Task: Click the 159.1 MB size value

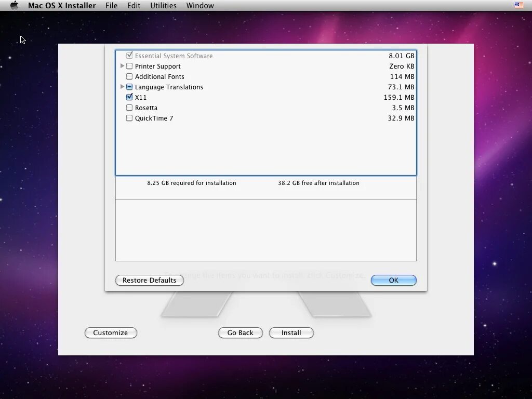Action: [399, 97]
